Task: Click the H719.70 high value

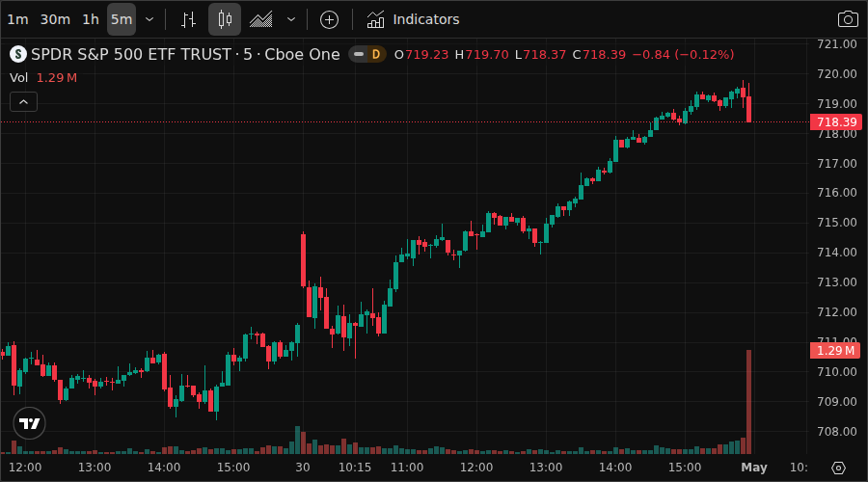Action: click(481, 54)
